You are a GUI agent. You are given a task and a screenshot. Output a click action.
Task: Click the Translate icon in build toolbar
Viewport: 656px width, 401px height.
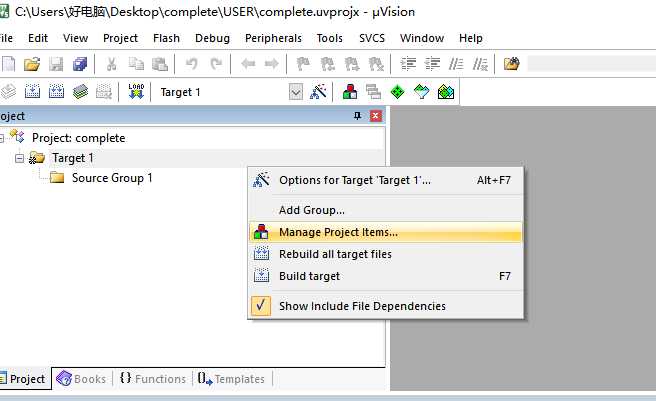pos(8,91)
